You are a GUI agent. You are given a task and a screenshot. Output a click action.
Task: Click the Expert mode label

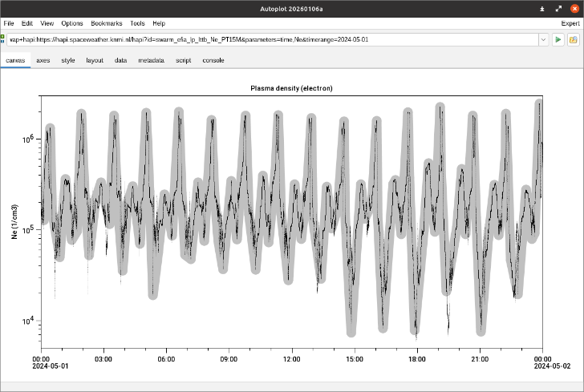pos(570,24)
